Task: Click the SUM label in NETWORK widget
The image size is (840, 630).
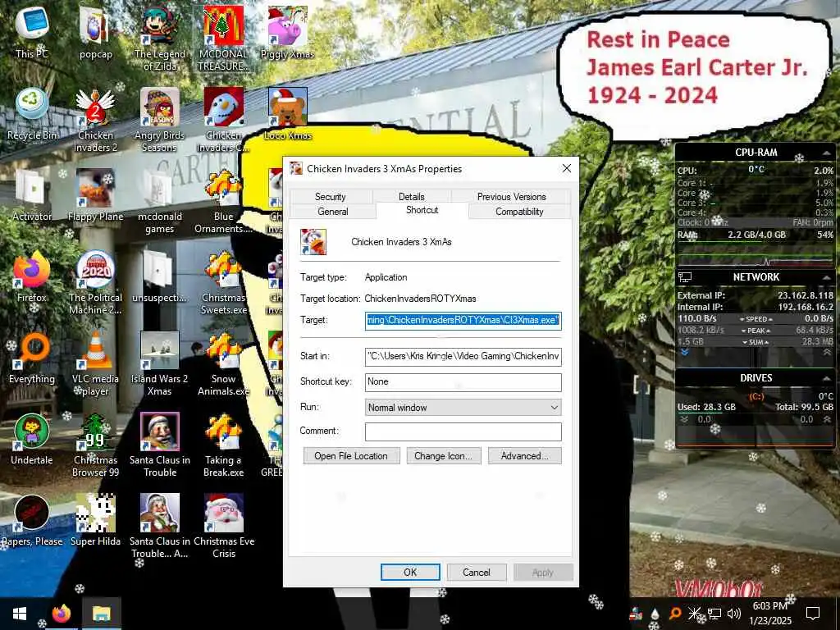Action: (x=756, y=342)
